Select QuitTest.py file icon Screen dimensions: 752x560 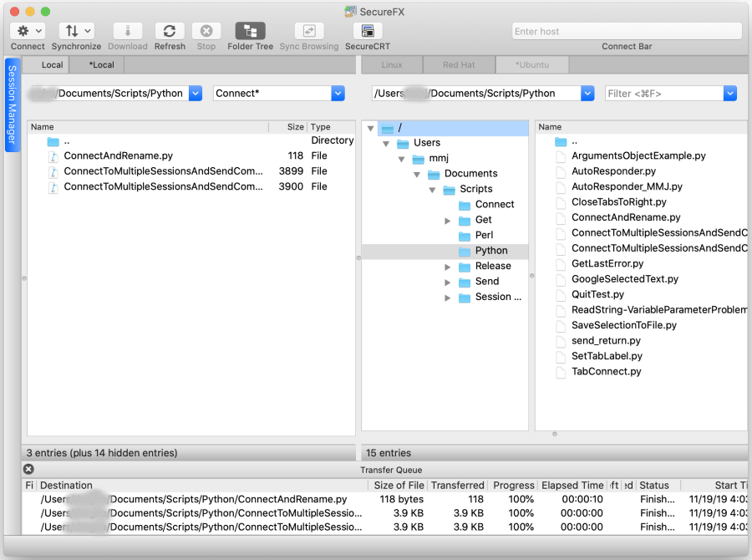point(560,295)
